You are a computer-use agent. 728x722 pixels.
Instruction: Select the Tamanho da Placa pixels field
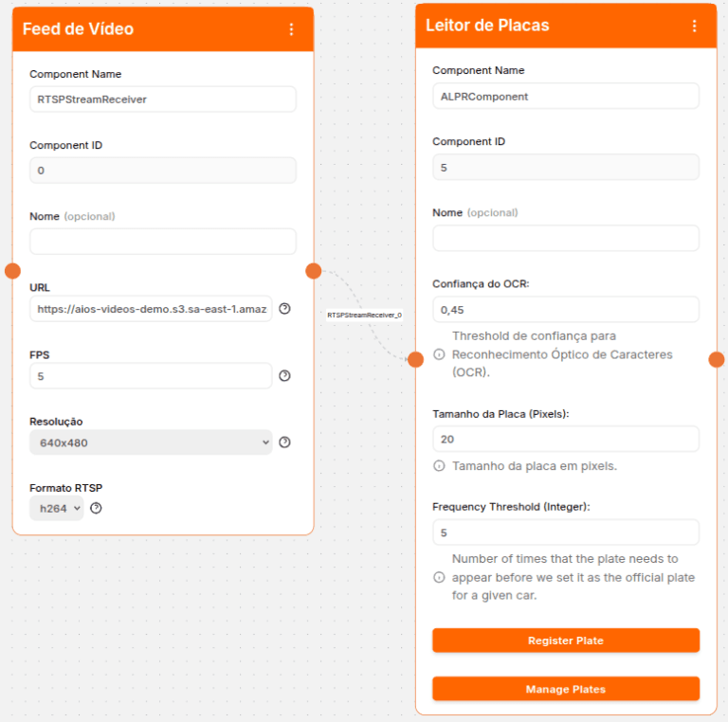pyautogui.click(x=565, y=440)
